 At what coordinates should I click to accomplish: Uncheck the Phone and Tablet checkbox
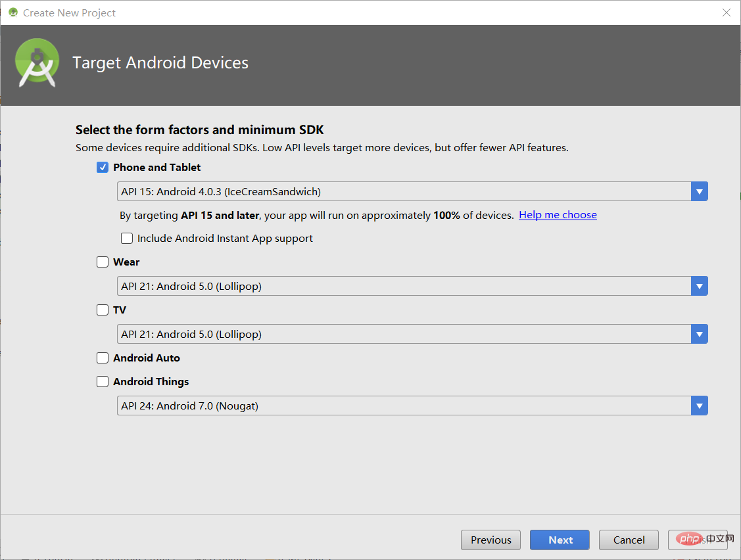pyautogui.click(x=103, y=167)
